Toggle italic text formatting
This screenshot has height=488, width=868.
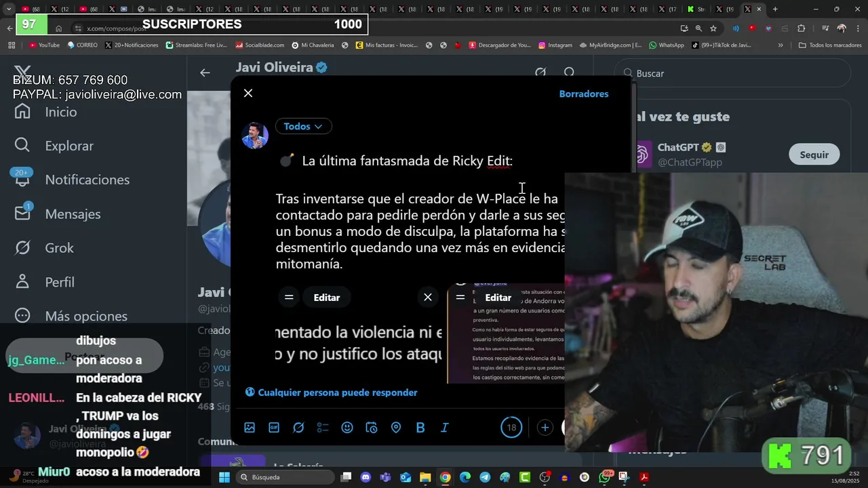[x=445, y=428]
